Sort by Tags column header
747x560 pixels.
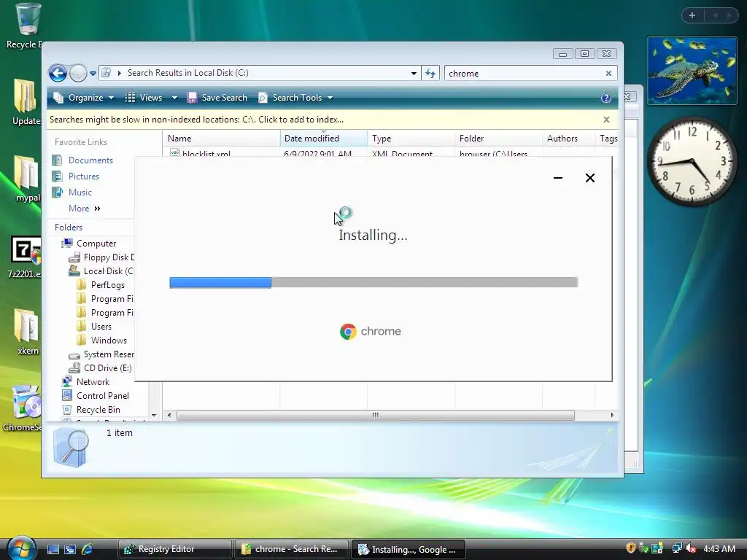tap(608, 138)
